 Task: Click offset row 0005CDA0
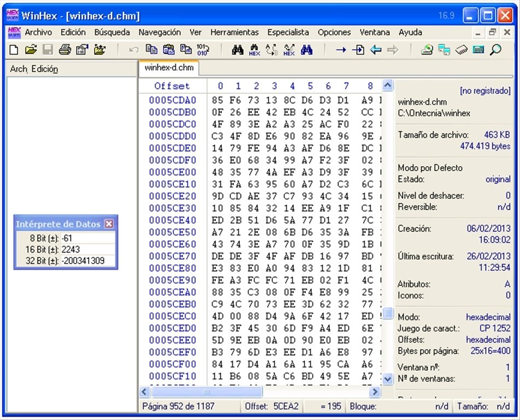173,100
